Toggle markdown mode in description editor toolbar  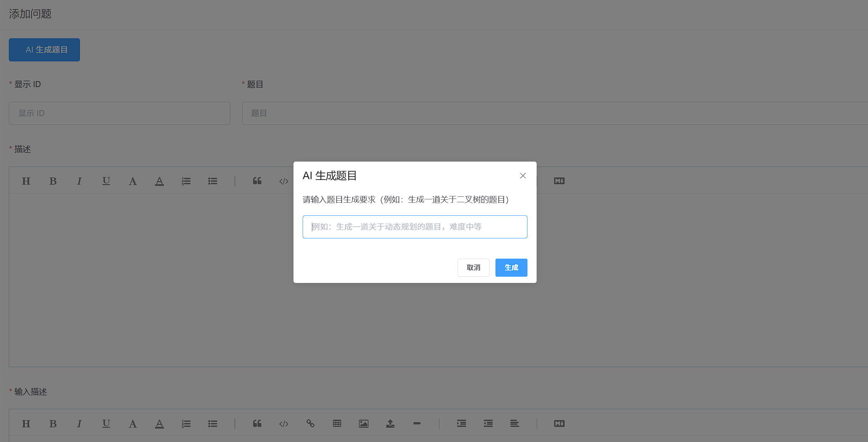[x=559, y=181]
